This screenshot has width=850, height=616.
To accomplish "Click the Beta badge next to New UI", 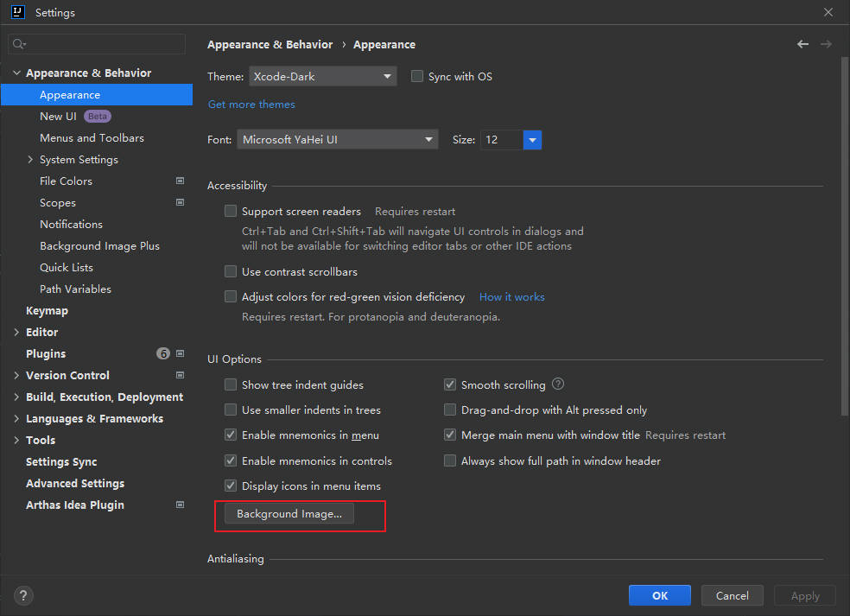I will click(x=98, y=116).
